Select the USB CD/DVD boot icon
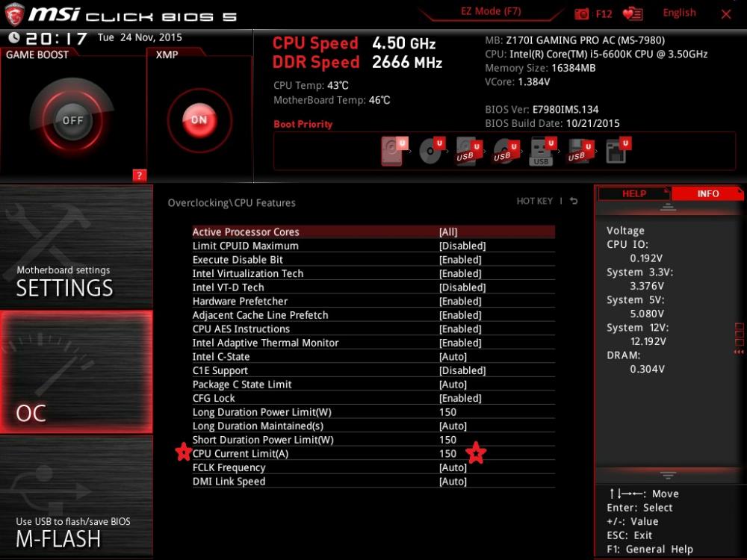This screenshot has width=747, height=560. tap(506, 151)
